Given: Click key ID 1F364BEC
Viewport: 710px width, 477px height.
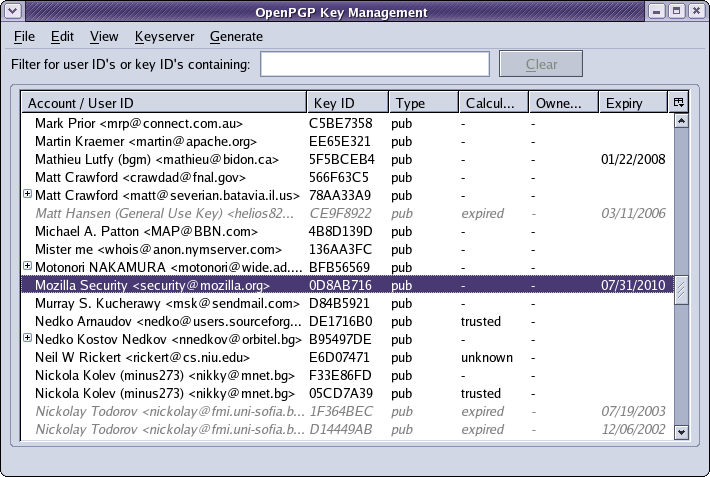Looking at the screenshot, I should point(341,411).
